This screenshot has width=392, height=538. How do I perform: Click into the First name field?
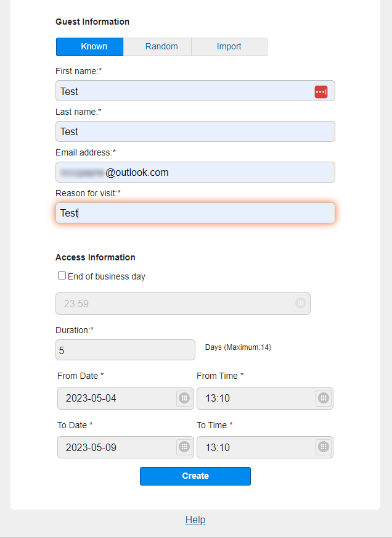185,91
